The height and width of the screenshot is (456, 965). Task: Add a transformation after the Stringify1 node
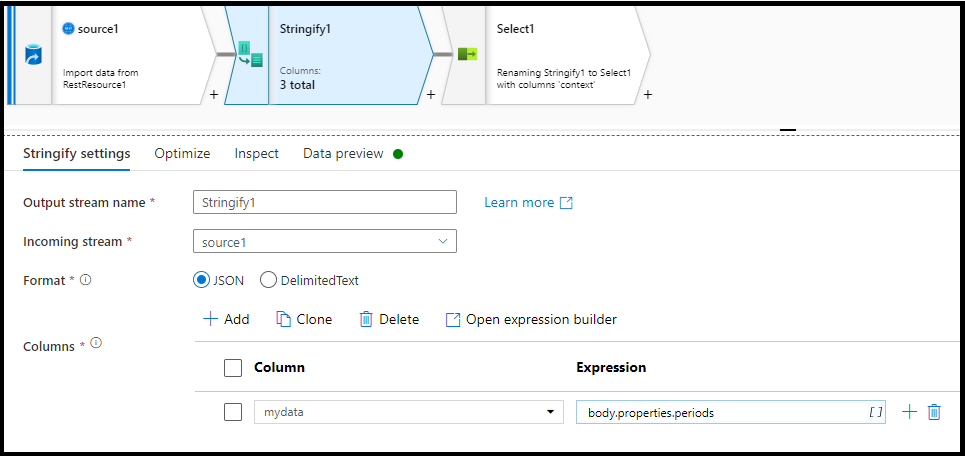[431, 95]
